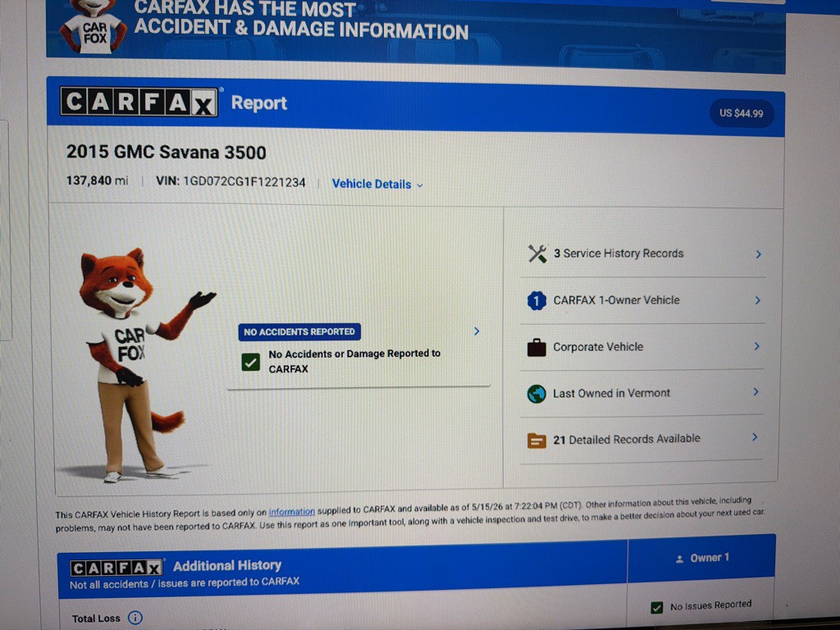The image size is (840, 630).
Task: Click the US $44.99 price button
Action: tap(742, 113)
